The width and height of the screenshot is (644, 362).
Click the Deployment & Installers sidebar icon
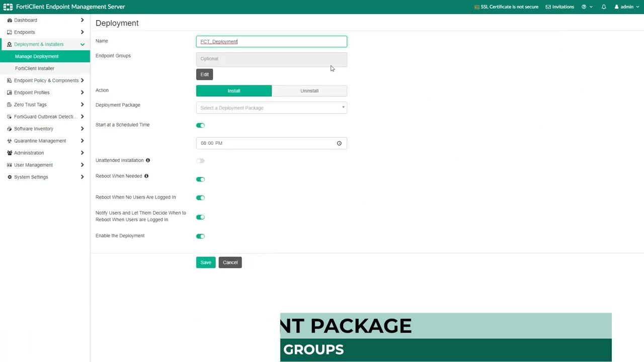coord(10,44)
